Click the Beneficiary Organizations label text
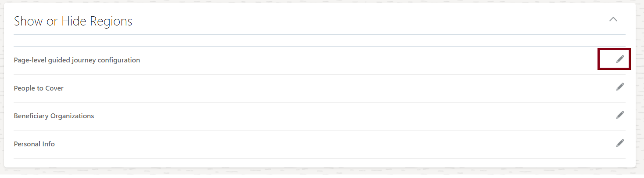 pyautogui.click(x=54, y=116)
